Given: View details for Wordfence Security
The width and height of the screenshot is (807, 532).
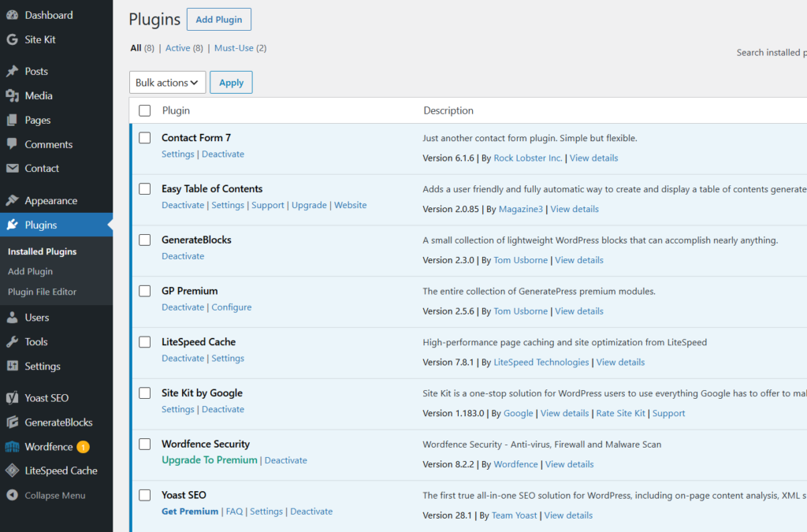Looking at the screenshot, I should (570, 464).
